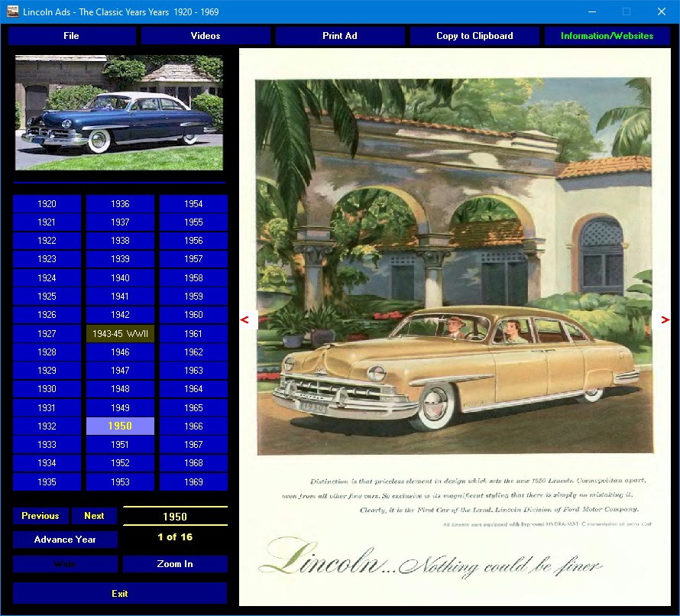Select Copy to Clipboard
Screen dimensions: 680x616
(x=474, y=36)
